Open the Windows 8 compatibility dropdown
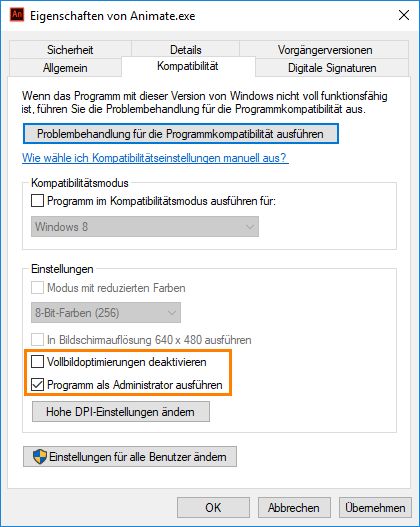The width and height of the screenshot is (420, 527). [x=145, y=227]
